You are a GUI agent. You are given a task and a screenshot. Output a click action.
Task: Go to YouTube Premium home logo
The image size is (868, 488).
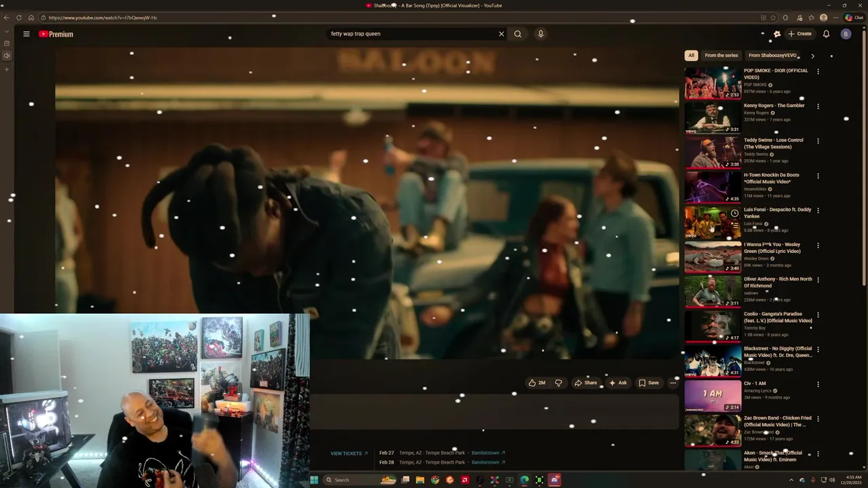(x=56, y=34)
